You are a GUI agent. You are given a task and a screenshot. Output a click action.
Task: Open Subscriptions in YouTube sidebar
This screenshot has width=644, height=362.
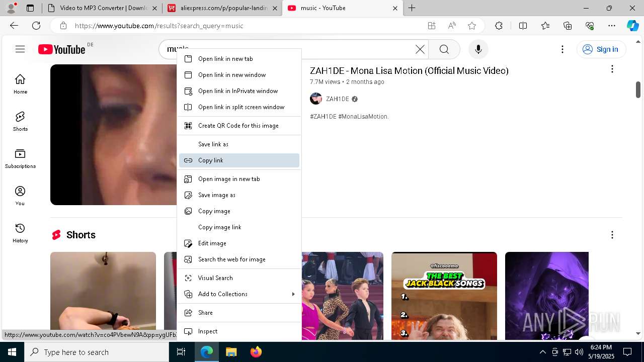[x=20, y=158]
